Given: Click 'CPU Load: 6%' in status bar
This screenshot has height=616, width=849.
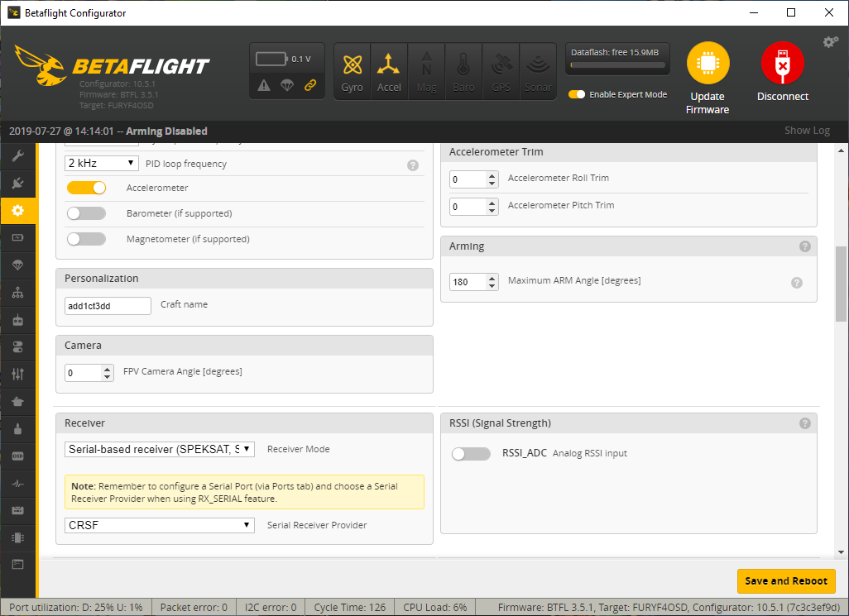Looking at the screenshot, I should coord(434,608).
